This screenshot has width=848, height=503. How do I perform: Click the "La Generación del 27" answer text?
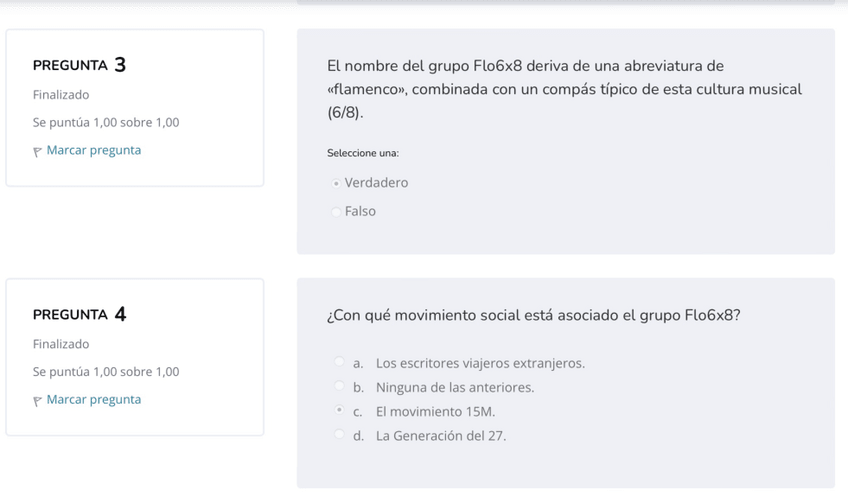441,435
